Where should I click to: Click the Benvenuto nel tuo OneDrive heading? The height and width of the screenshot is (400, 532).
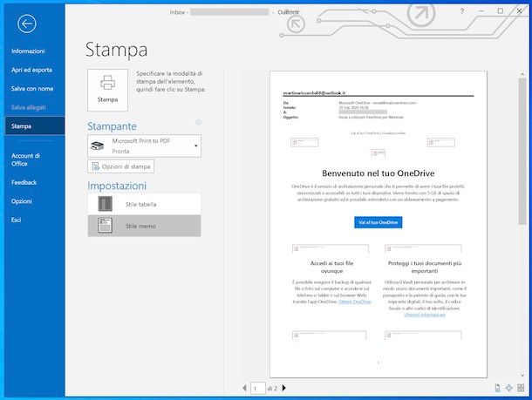379,173
